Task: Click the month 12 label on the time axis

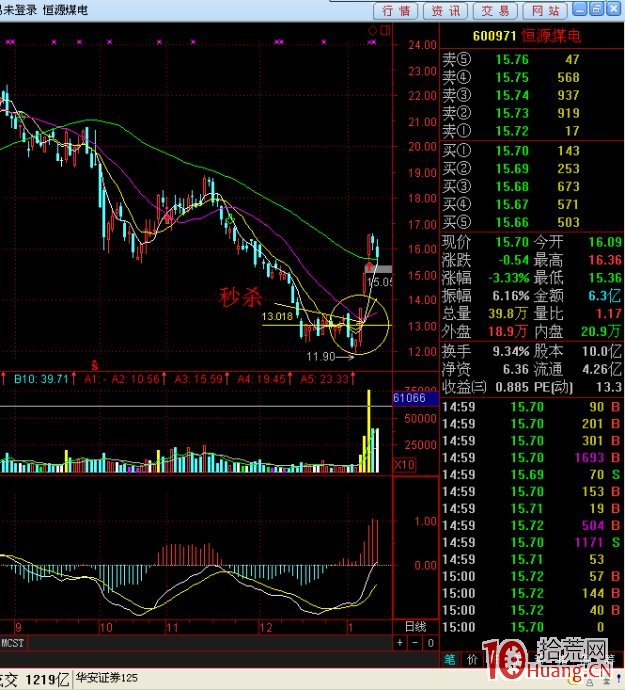Action: point(265,628)
